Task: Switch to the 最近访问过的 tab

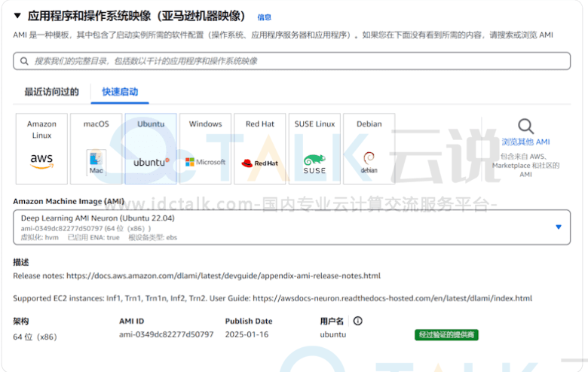Action: (x=52, y=92)
